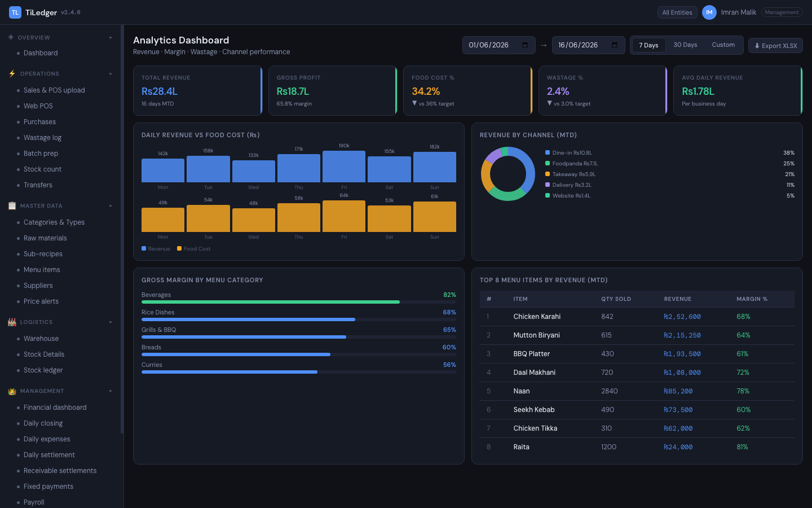Viewport: 812px width, 508px height.
Task: Click the end date 16/06/2026 field
Action: pos(588,45)
